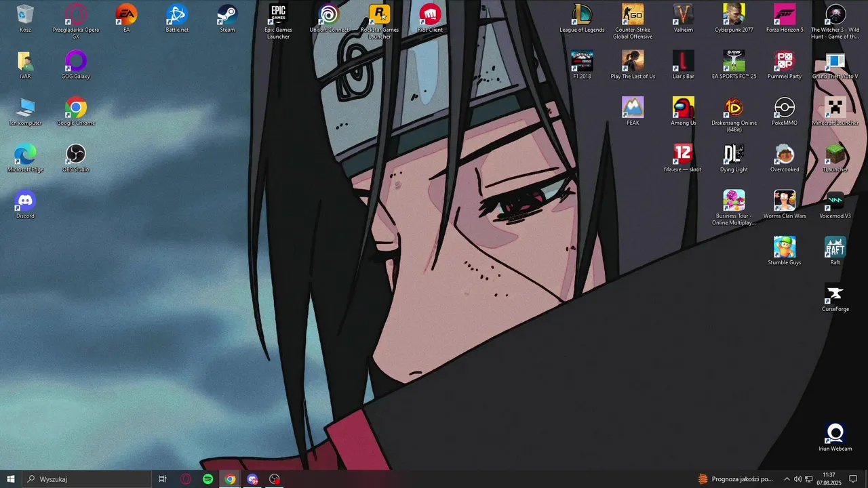Select the Forza Horizon 5 shortcut

[x=785, y=19]
